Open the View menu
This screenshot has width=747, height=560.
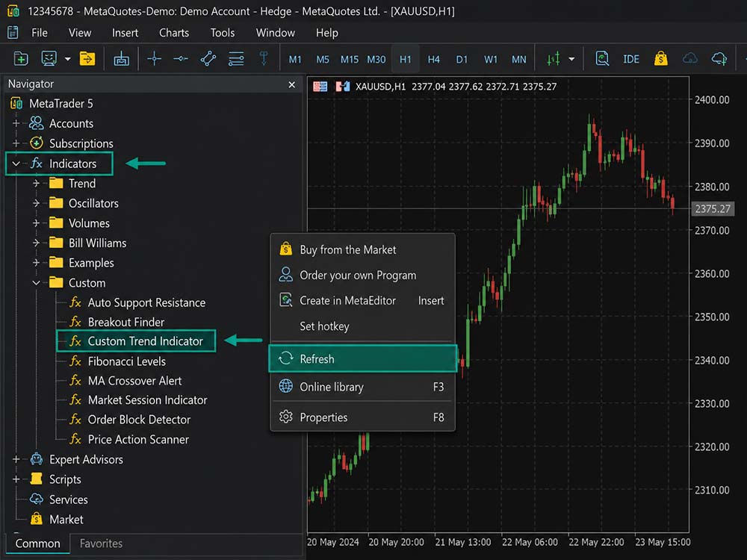pos(80,33)
